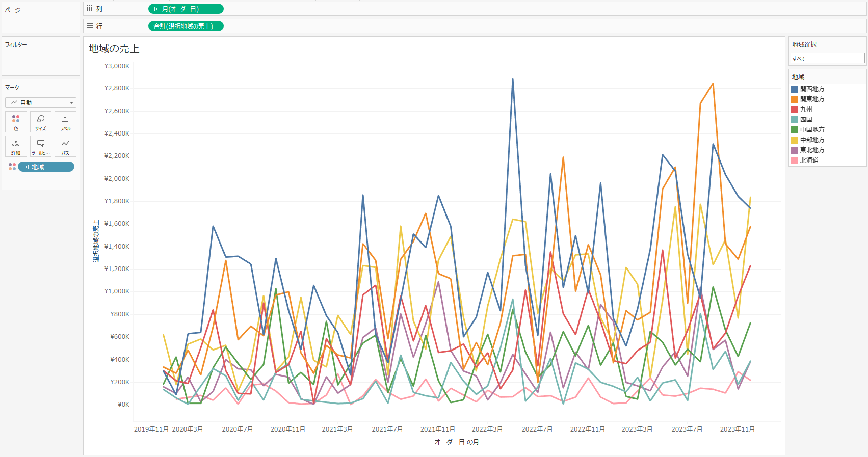Click the 列 columns shelf icon

click(x=90, y=9)
